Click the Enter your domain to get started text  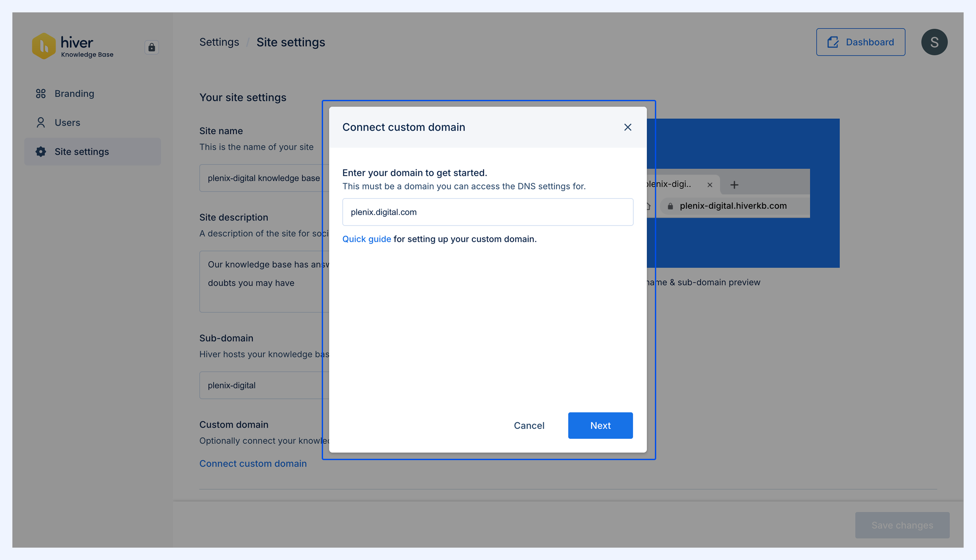pos(415,173)
